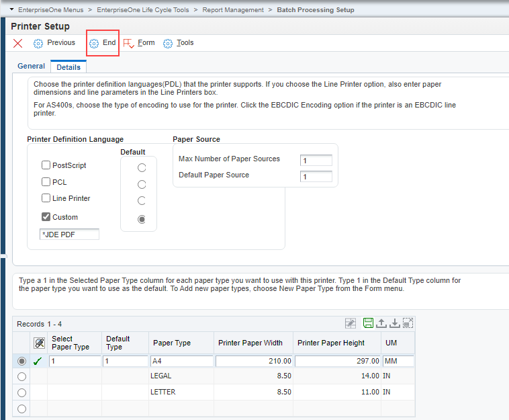Click the End toolbar button
Screen dimensions: 509x420
pos(103,43)
